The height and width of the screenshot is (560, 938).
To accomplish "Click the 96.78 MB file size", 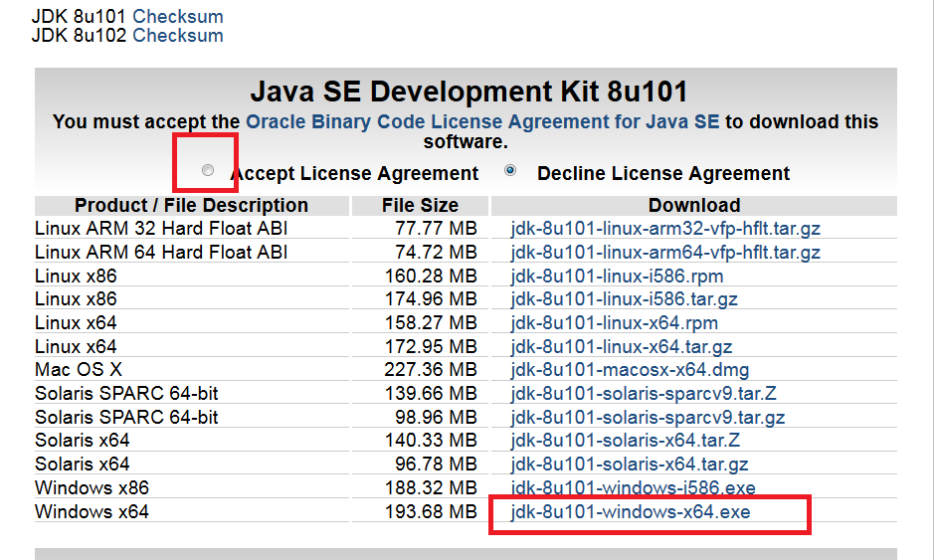I will (x=436, y=464).
